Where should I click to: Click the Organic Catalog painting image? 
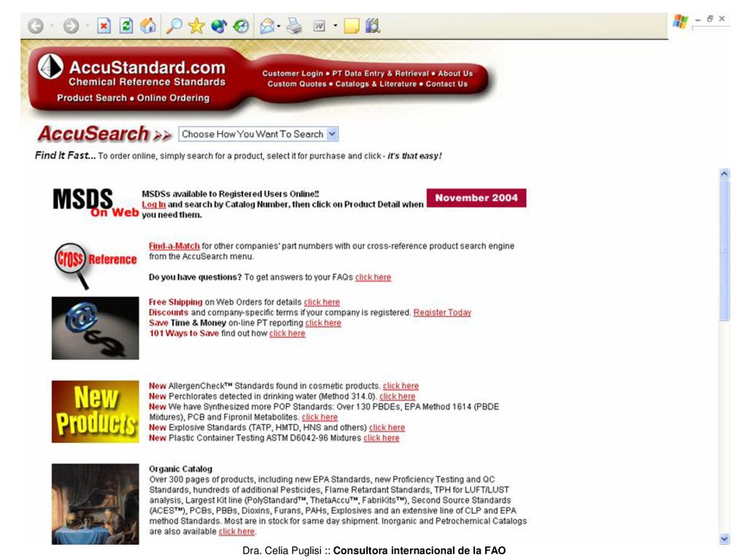(x=96, y=505)
